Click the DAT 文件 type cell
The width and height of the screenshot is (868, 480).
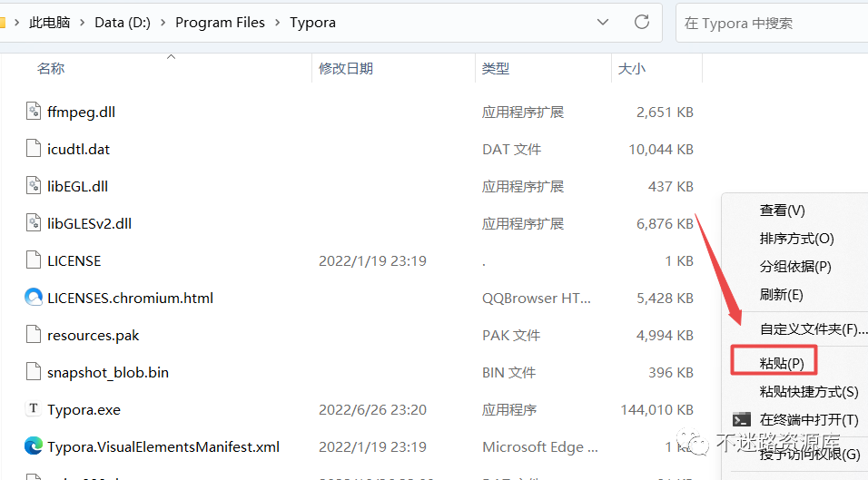click(511, 150)
